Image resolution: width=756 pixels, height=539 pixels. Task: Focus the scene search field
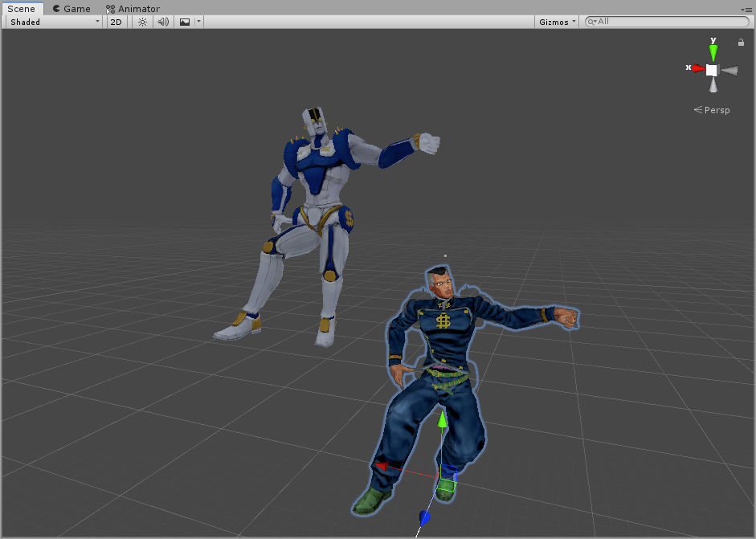pos(668,22)
